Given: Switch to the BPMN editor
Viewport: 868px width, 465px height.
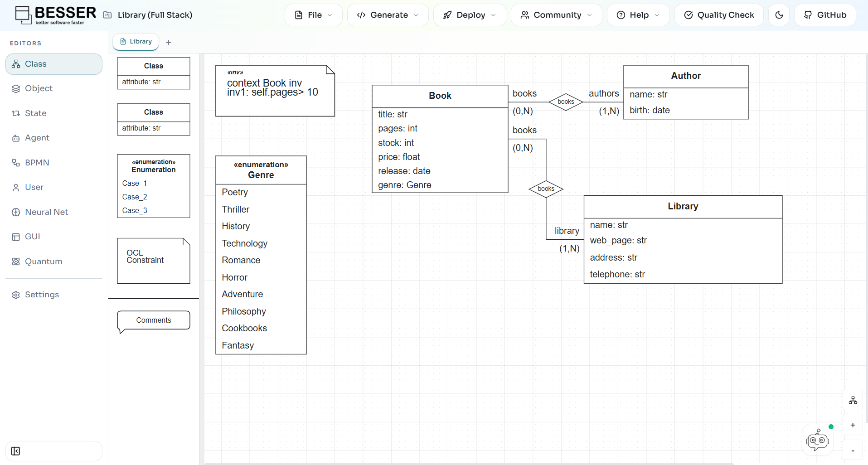Looking at the screenshot, I should 54,163.
